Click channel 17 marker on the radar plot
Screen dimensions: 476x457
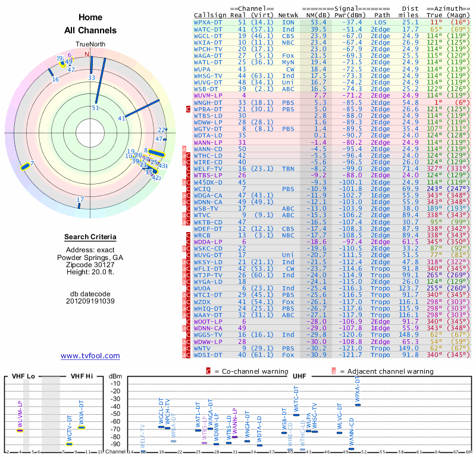point(79,205)
